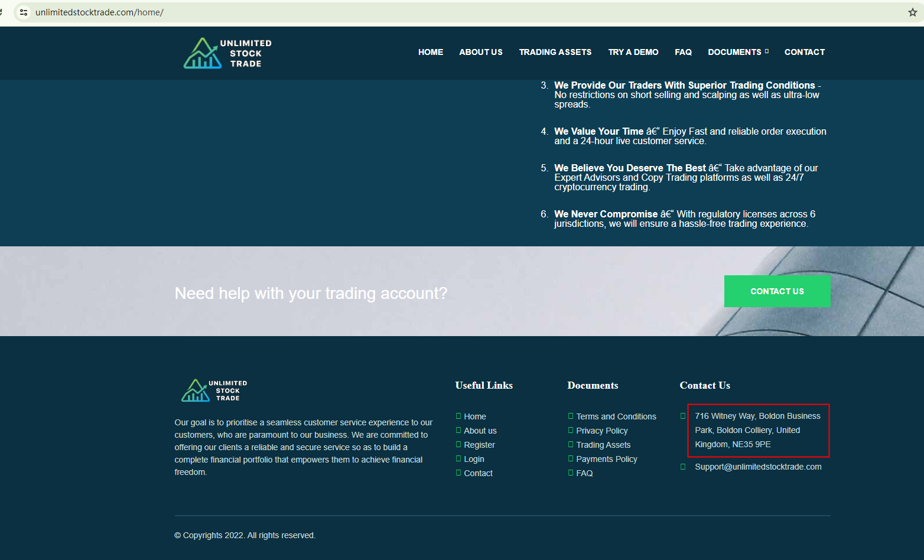Screen dimensions: 924x560
Task: Select the Contact item in top navigation
Action: (804, 52)
